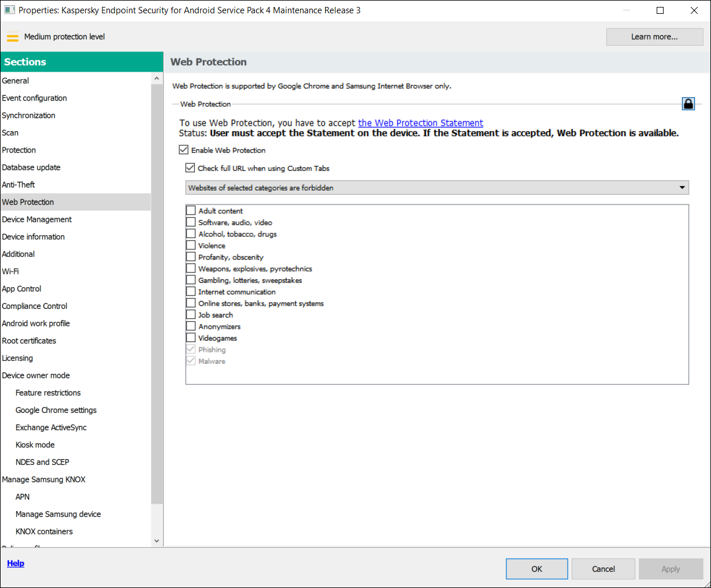Screen dimensions: 711x588
Task: Check the Videogames category
Action: (191, 337)
